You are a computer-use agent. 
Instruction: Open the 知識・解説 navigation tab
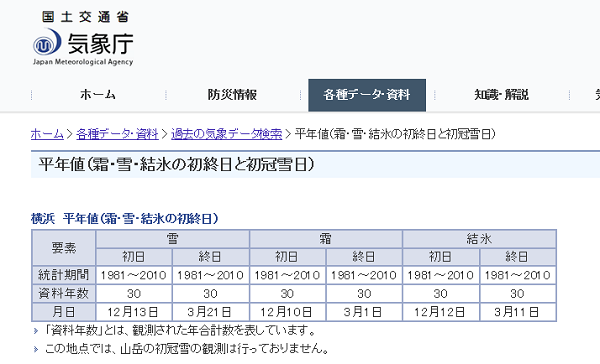click(502, 95)
